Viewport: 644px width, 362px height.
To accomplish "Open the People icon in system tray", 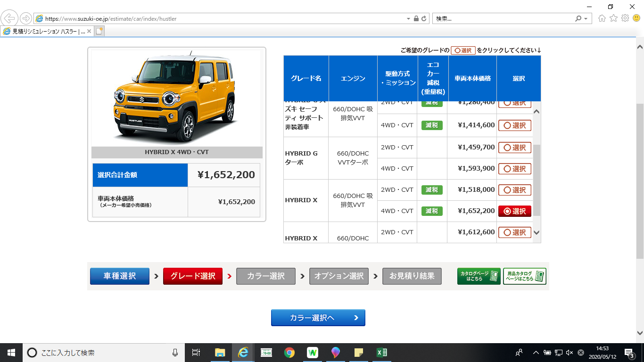I will 519,353.
